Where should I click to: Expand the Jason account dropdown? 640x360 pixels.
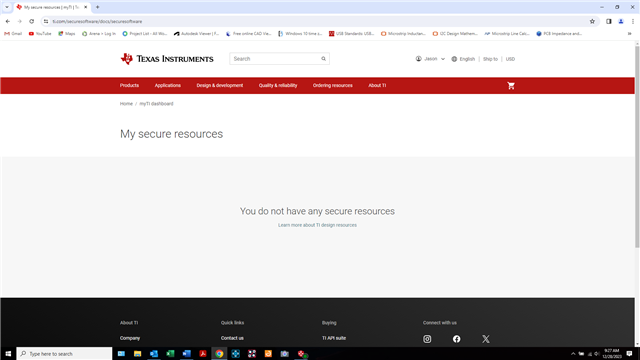[x=430, y=59]
